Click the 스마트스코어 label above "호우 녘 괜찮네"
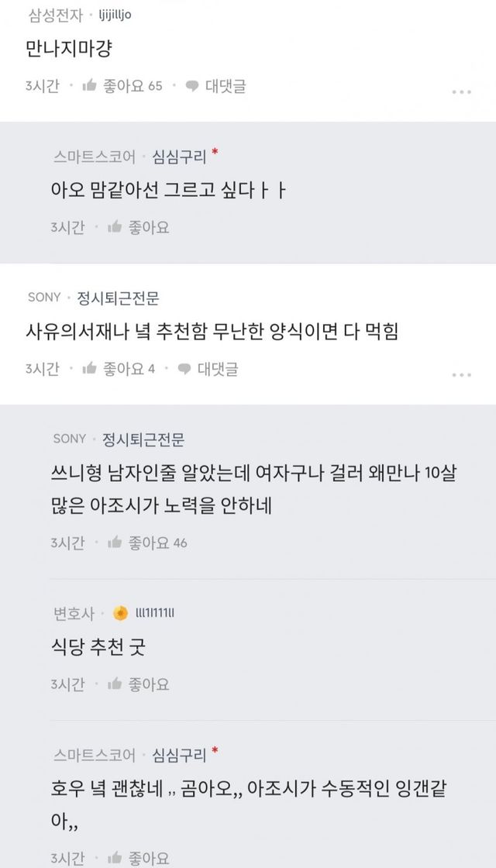 coord(95,754)
